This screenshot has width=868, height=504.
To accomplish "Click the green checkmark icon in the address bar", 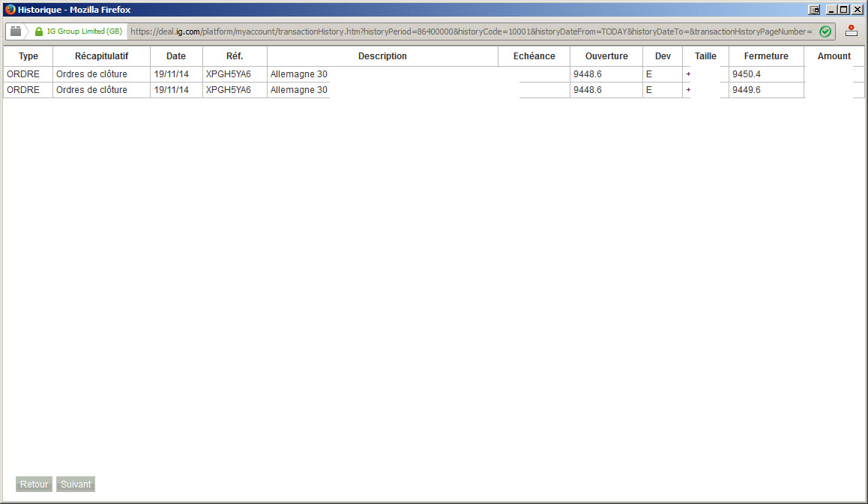I will click(825, 31).
